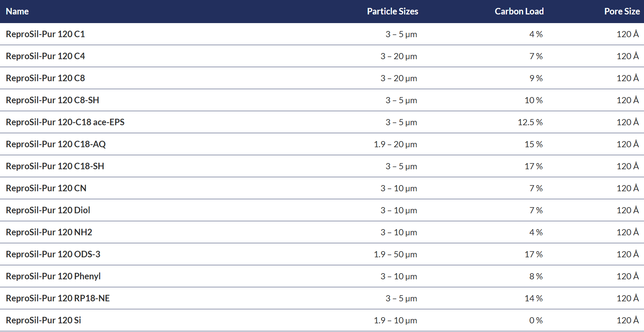Image resolution: width=644 pixels, height=332 pixels.
Task: Select the ReproSil-Pur 120 Diol row
Action: tap(322, 210)
